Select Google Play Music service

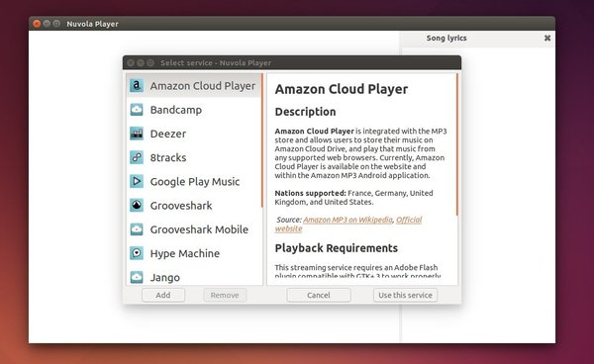193,182
